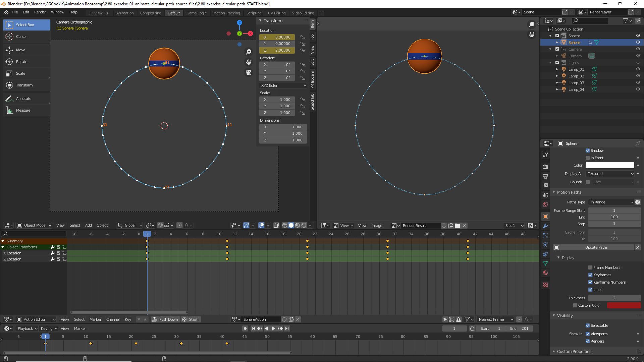
Task: Open the Paths Type dropdown
Action: pos(610,202)
